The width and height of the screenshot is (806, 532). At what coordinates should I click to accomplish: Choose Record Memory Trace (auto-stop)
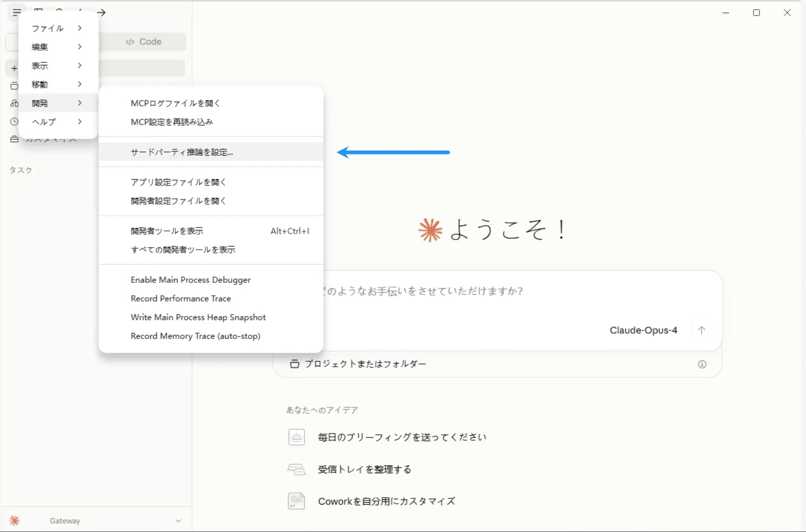[211, 336]
